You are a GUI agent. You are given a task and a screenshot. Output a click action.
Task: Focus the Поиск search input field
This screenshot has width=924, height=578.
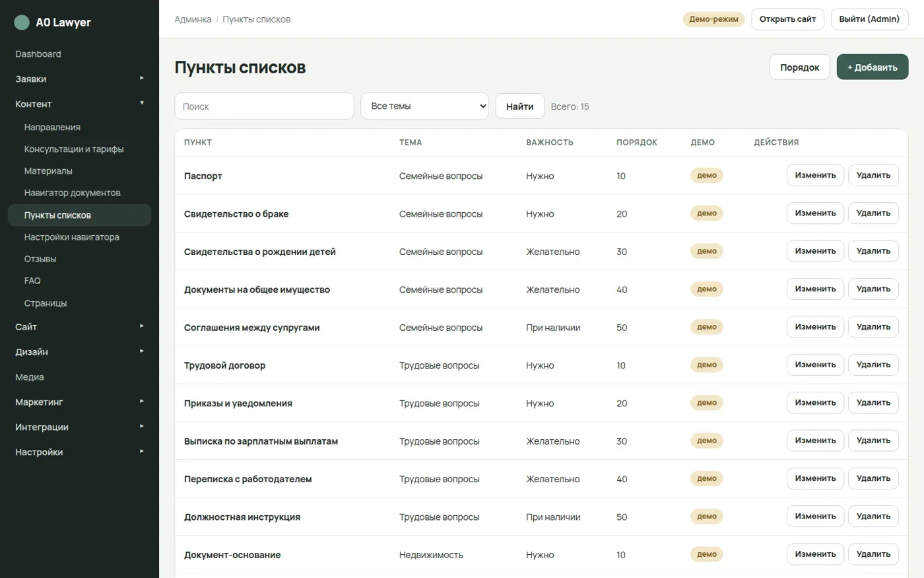tap(264, 106)
